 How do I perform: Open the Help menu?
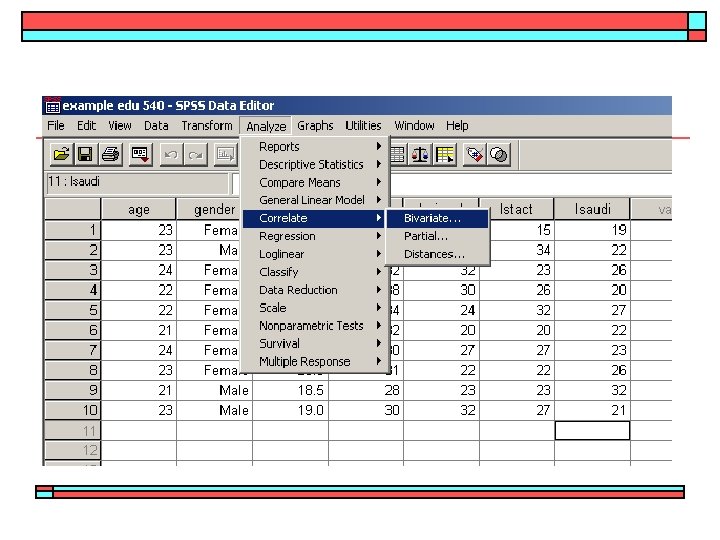[457, 125]
